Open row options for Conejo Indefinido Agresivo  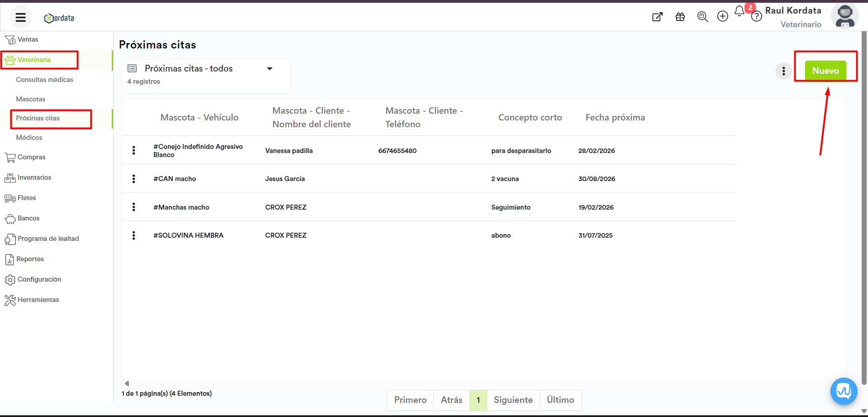pos(134,150)
